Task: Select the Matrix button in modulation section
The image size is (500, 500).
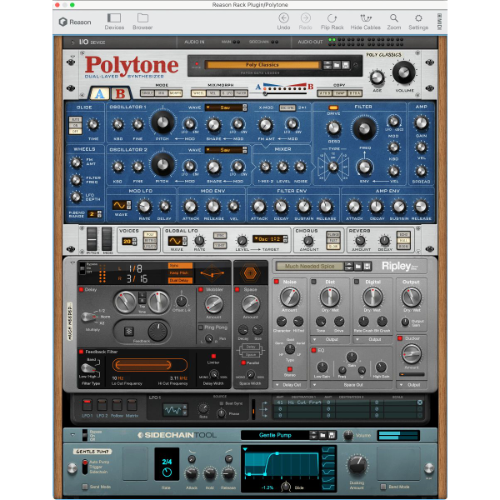Action: (x=132, y=404)
